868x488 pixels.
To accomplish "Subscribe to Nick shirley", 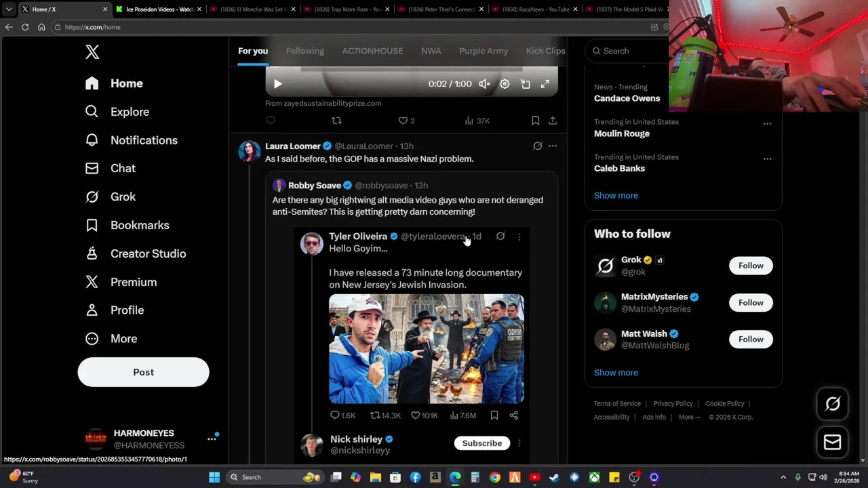I will pyautogui.click(x=482, y=443).
